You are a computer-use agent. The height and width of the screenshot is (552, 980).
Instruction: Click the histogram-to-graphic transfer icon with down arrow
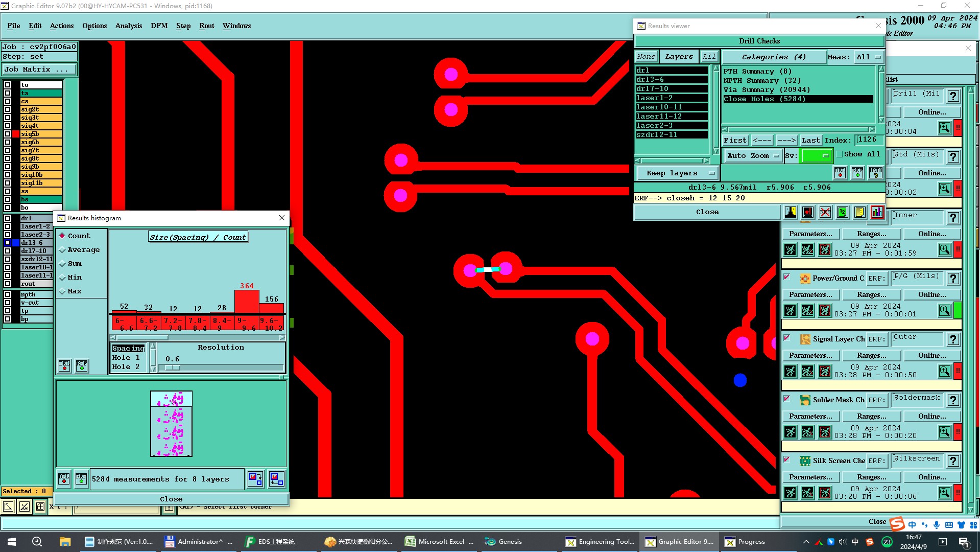tap(255, 479)
